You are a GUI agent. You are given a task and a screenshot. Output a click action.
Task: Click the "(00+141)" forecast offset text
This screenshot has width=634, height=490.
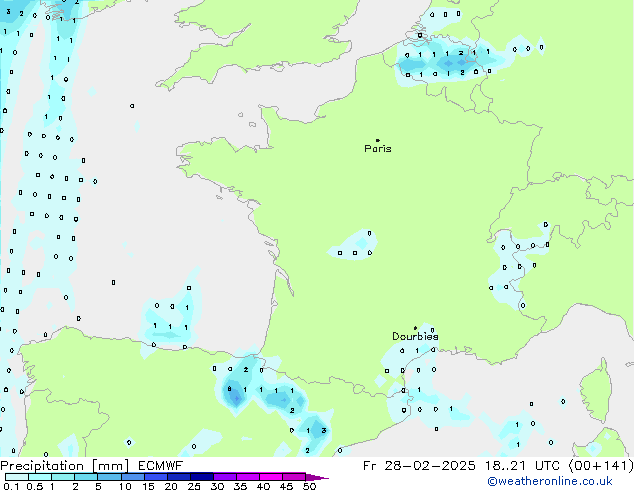pos(601,466)
